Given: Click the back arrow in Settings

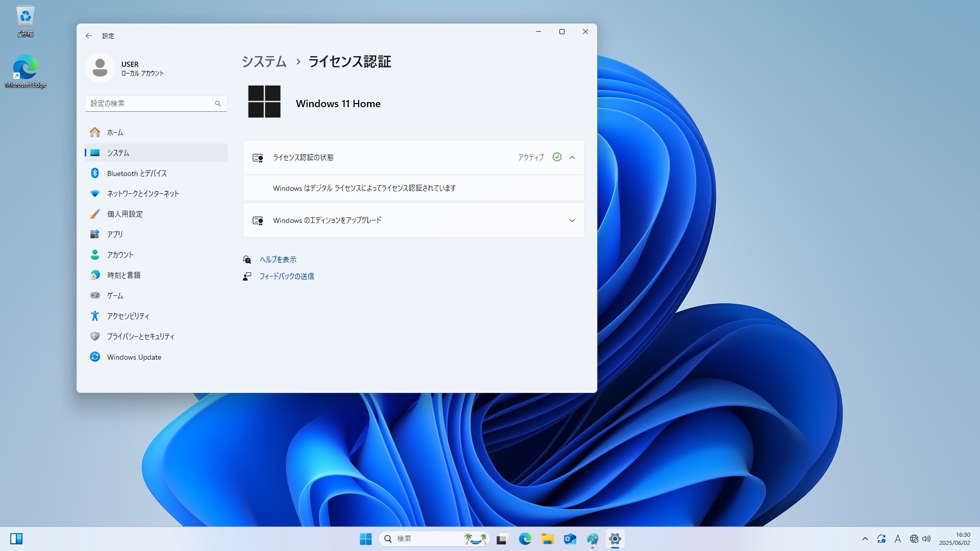Looking at the screenshot, I should coord(89,36).
